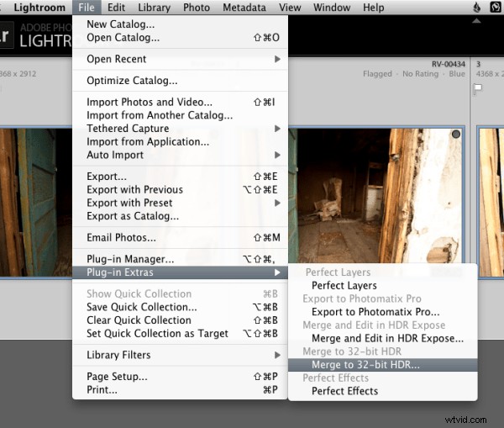Viewport: 504px width, 428px height.
Task: Close the open File menu
Action: coord(87,7)
